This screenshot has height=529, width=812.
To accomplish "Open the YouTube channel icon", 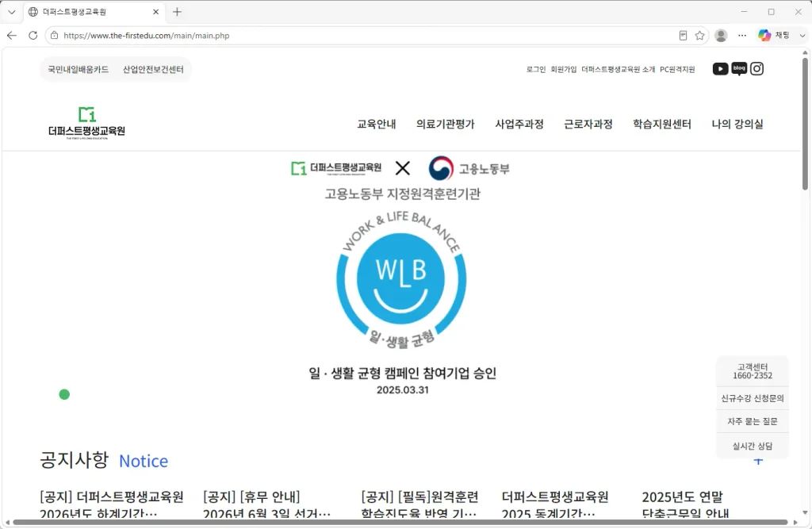I will pos(720,69).
